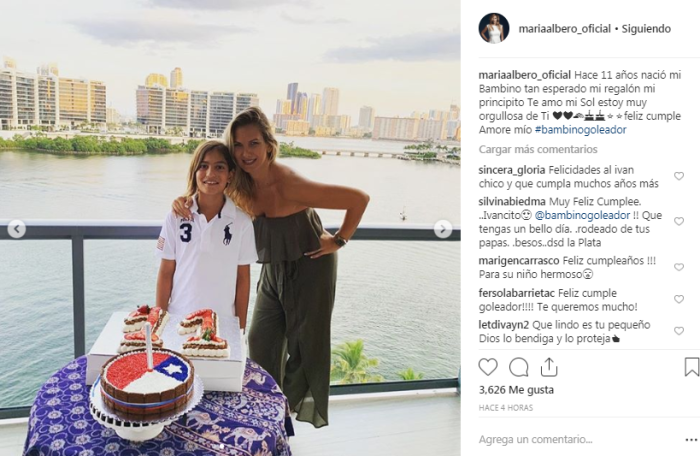Advance to next photo with right arrow
Screen dimensions: 700x456
tap(443, 230)
